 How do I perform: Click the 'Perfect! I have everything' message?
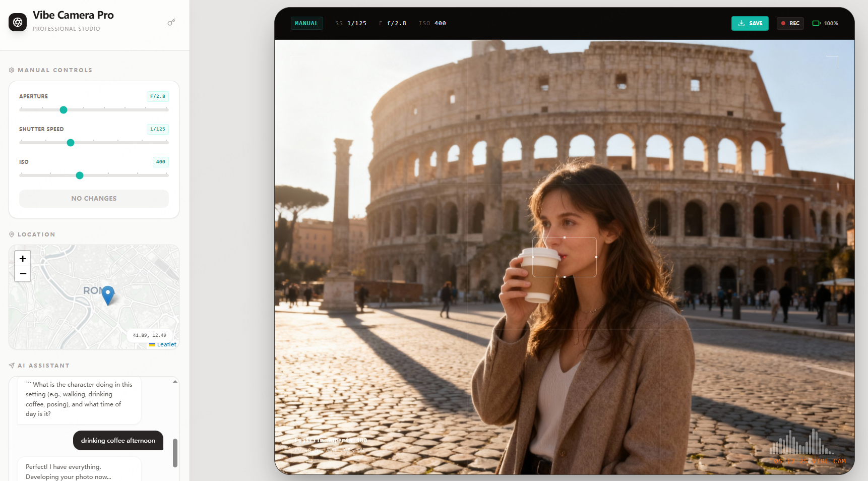pos(79,470)
